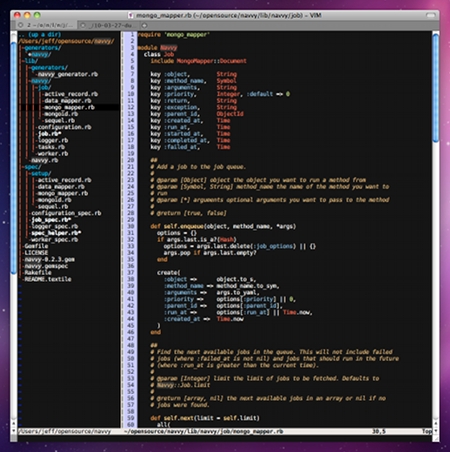Collapse the job/ folder node
Image resolution: width=450 pixels, height=452 pixels.
click(44, 87)
